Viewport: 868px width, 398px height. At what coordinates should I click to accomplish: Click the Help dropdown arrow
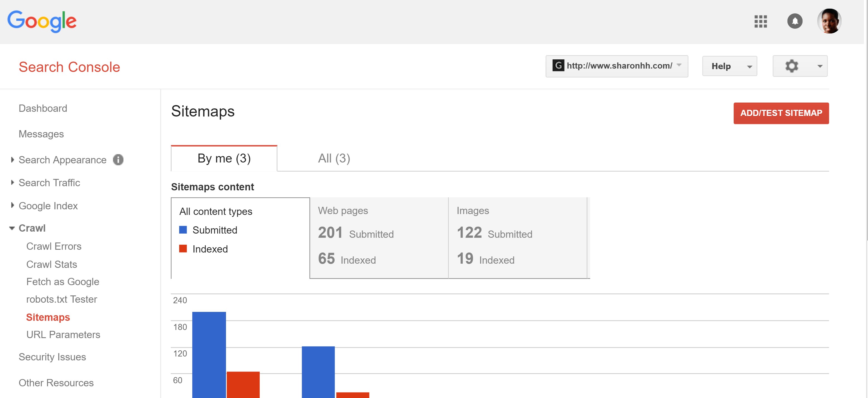749,66
